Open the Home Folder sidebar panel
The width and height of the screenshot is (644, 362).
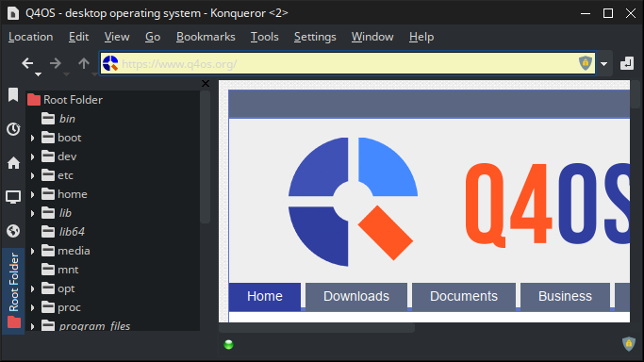click(13, 163)
